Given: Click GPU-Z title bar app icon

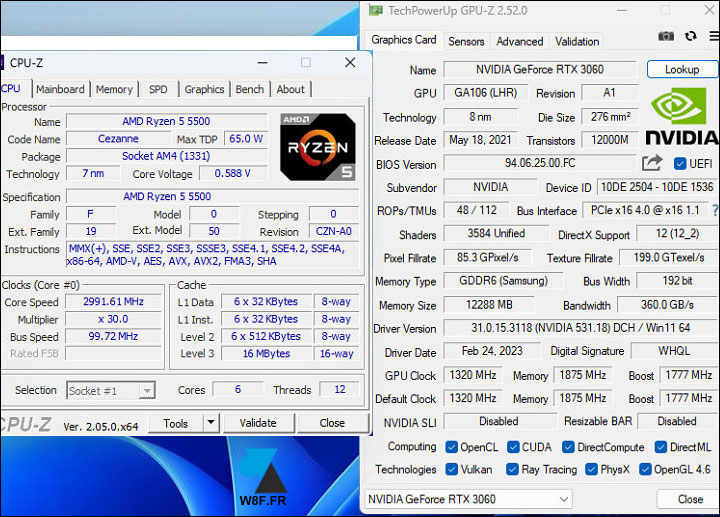Looking at the screenshot, I should point(375,10).
